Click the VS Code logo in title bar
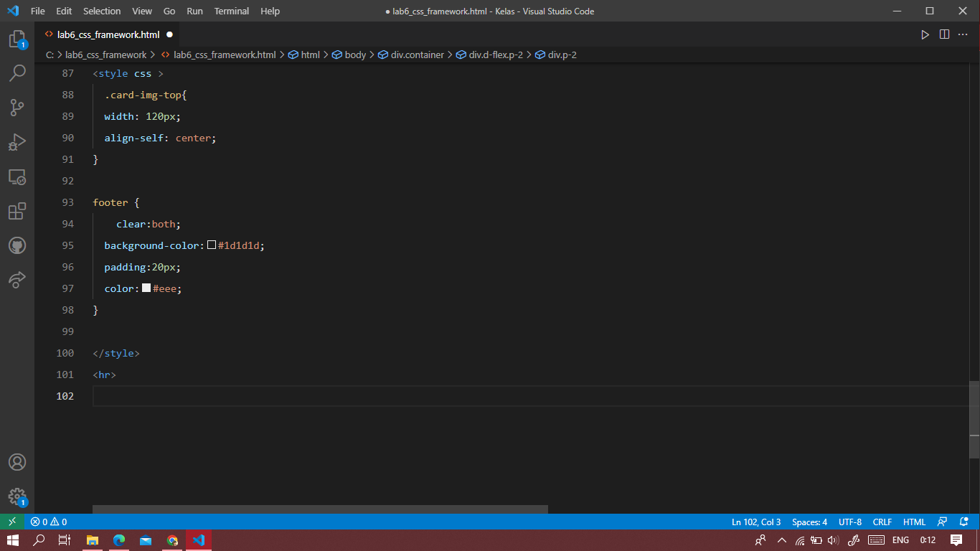This screenshot has width=980, height=551. (12, 11)
